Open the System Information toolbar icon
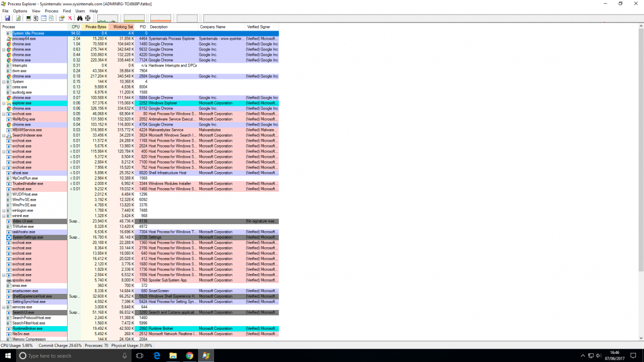The width and height of the screenshot is (644, 362). [x=28, y=18]
